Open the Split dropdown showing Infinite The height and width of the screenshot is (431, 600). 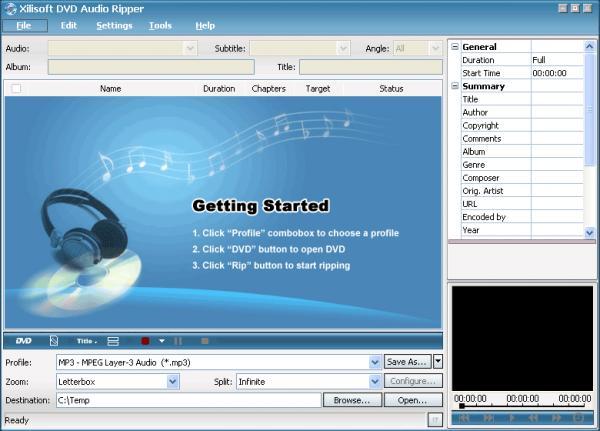(375, 382)
